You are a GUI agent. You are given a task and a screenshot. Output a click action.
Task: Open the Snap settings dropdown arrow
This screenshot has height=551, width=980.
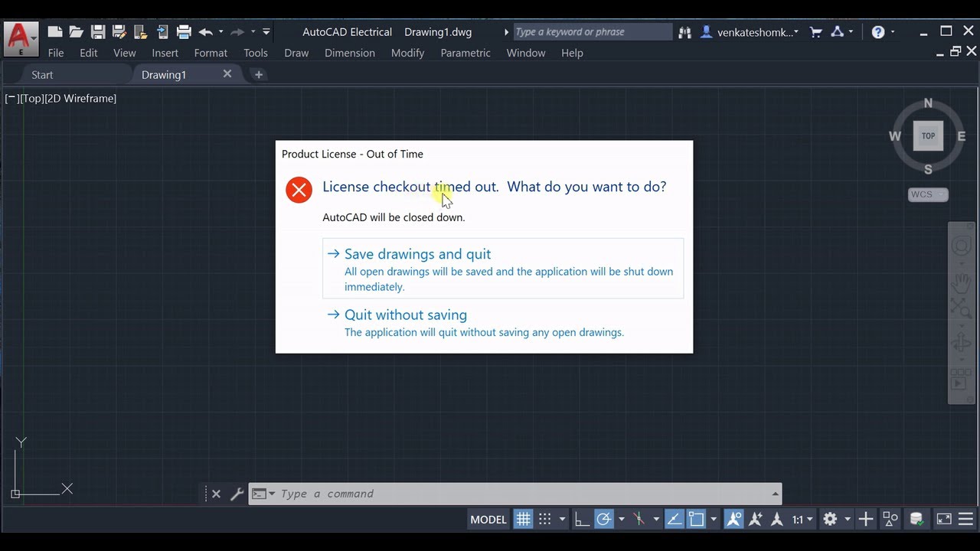coord(562,520)
